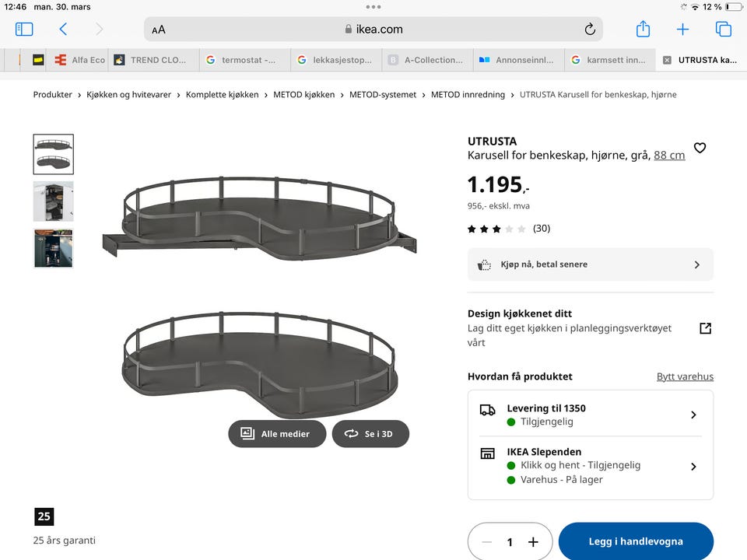This screenshot has width=747, height=560.
Task: Select third thumbnail with dark kitchen
Action: point(54,248)
